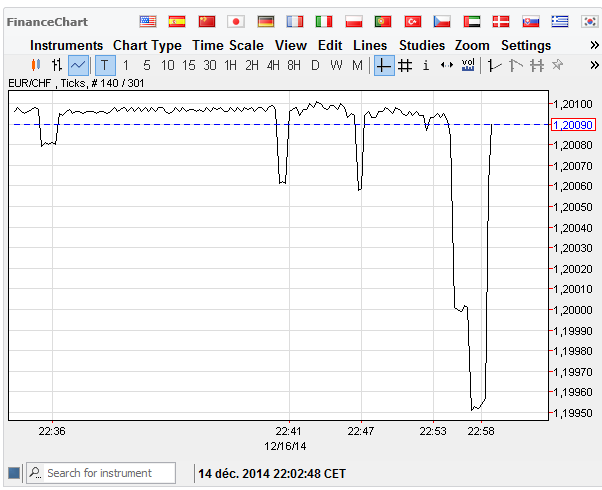Image resolution: width=602 pixels, height=490 pixels.
Task: Select the bar (OHLC) chart type icon
Action: click(x=57, y=65)
